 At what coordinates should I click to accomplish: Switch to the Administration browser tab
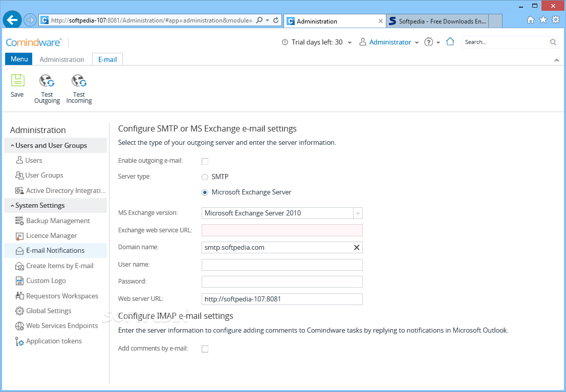tap(336, 21)
